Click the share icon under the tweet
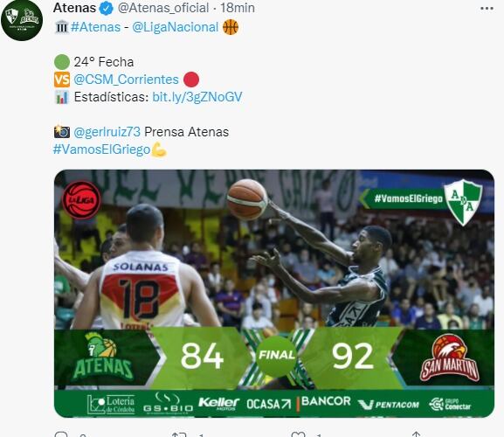The height and width of the screenshot is (437, 504). click(416, 434)
